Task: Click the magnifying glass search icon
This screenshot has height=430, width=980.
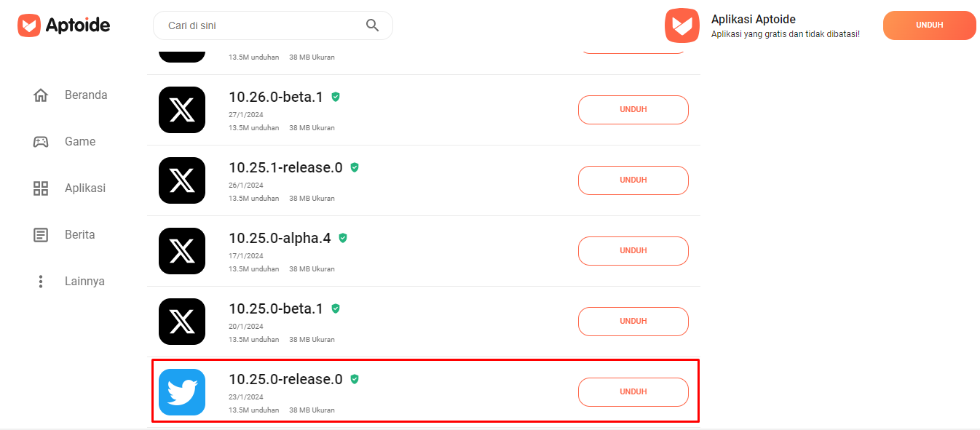Action: click(x=372, y=25)
